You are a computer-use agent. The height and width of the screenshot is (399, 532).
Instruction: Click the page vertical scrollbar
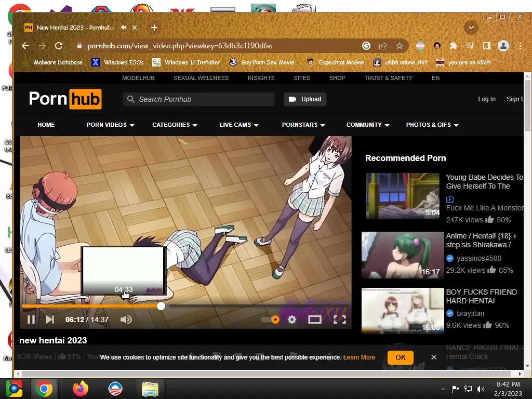point(528,106)
